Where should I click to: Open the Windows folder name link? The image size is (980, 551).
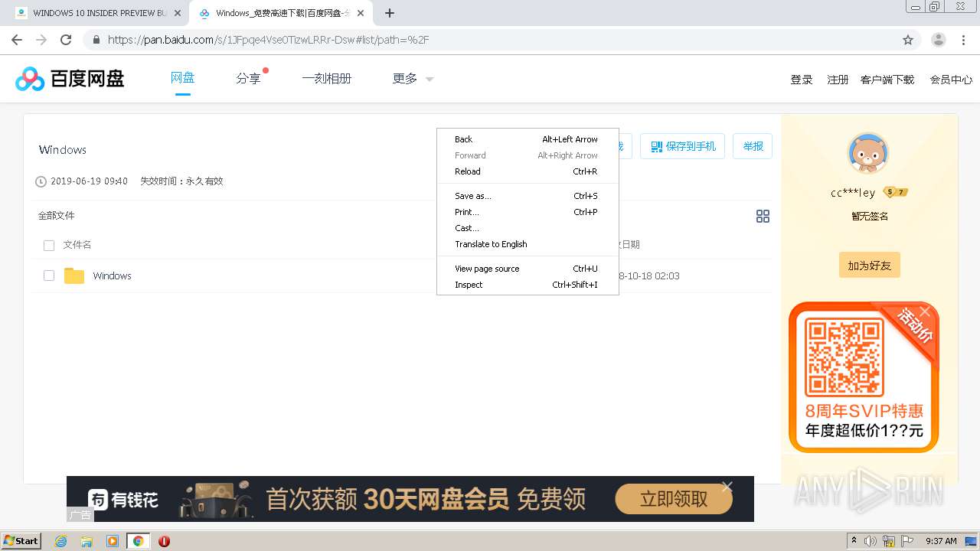tap(113, 275)
